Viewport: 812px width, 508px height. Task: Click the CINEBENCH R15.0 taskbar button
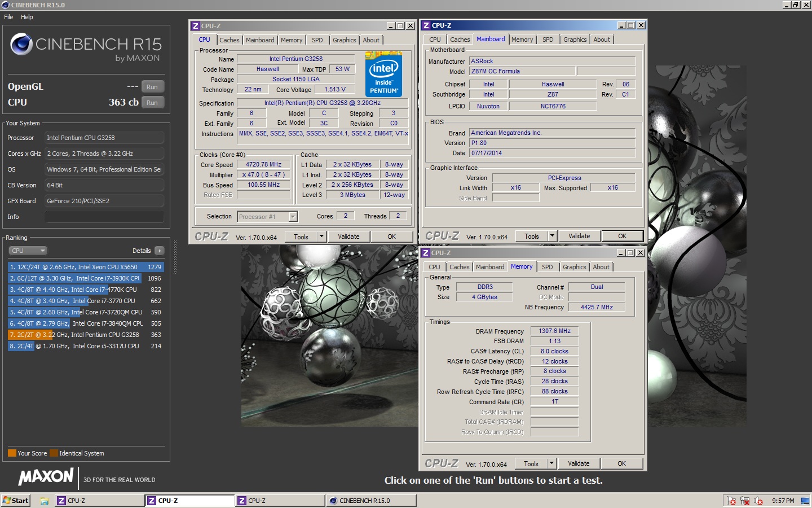tap(372, 501)
